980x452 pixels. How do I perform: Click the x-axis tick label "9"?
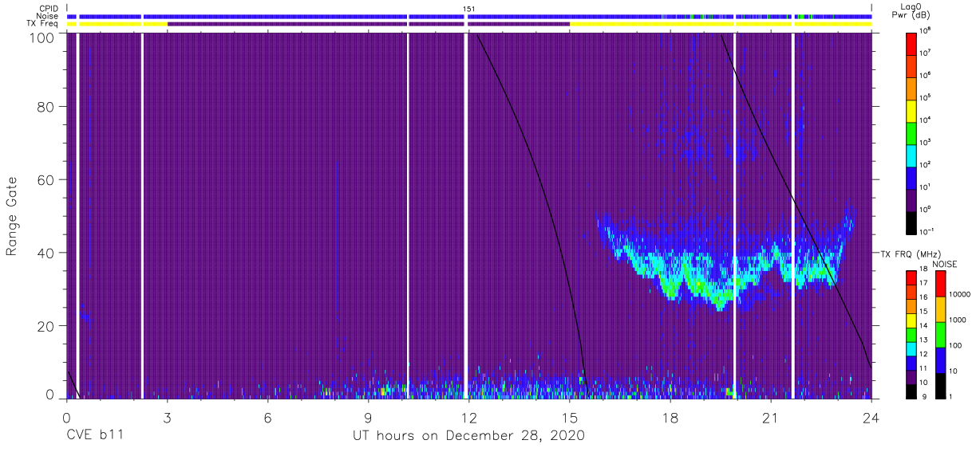tap(368, 417)
